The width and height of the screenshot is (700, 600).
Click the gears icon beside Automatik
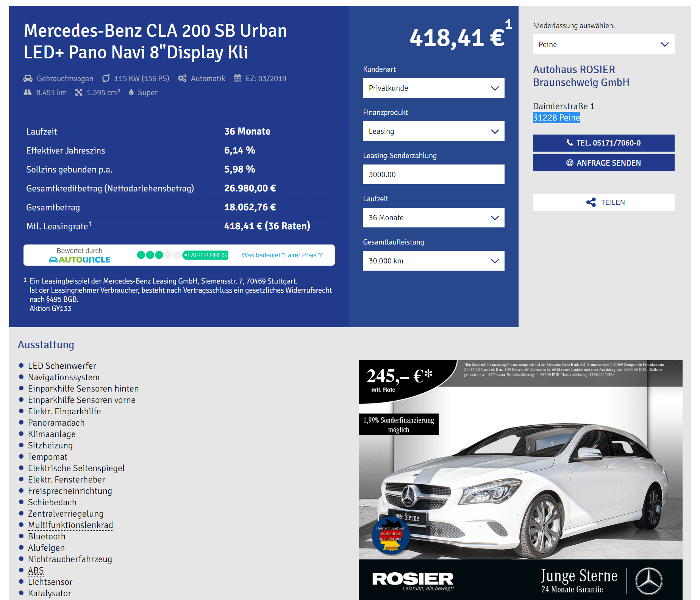(182, 78)
